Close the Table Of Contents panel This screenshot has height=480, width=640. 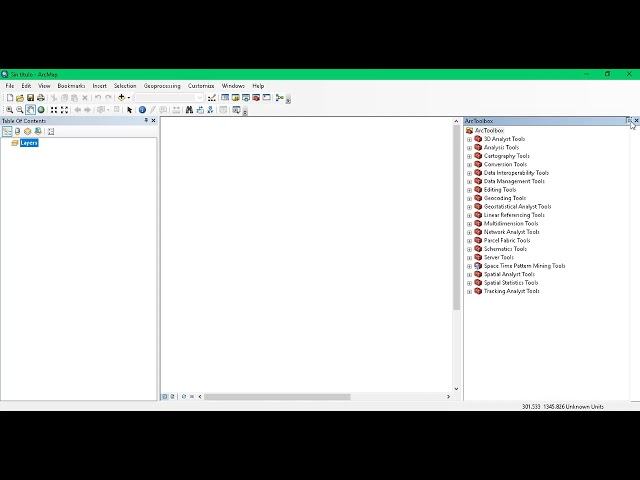pyautogui.click(x=153, y=120)
